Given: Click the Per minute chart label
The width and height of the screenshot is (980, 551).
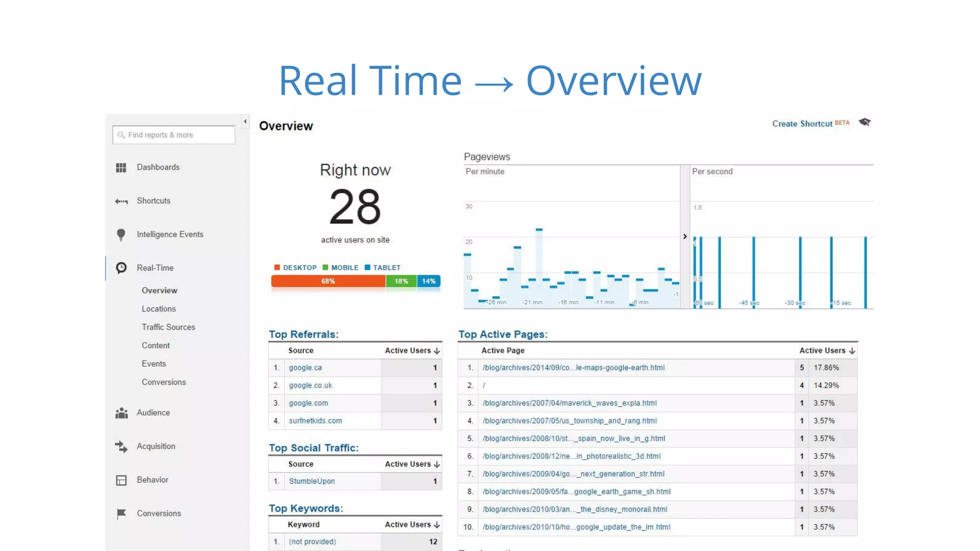Looking at the screenshot, I should click(x=485, y=172).
